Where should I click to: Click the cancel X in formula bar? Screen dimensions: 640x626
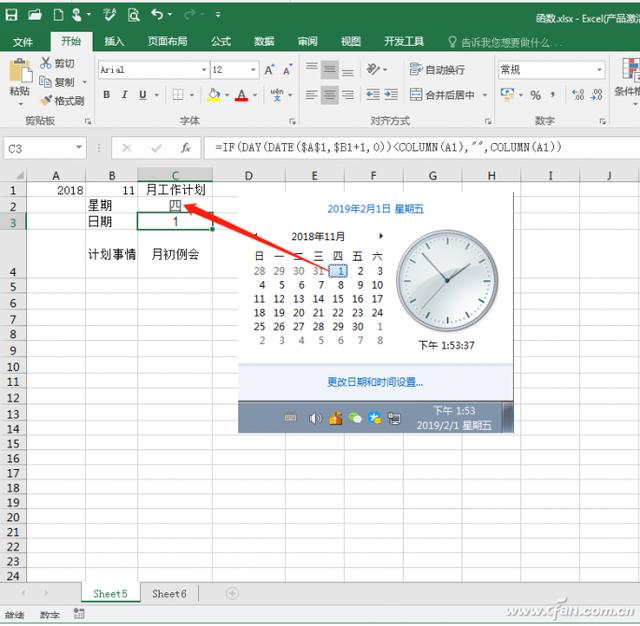coord(127,148)
